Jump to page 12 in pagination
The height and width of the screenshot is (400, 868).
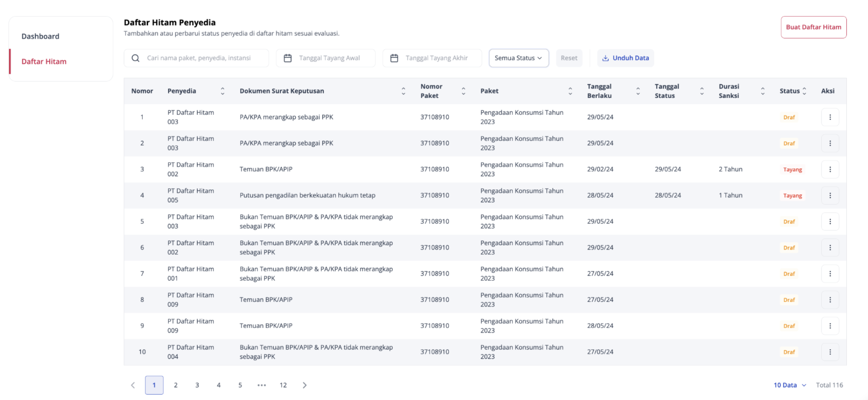(x=283, y=385)
